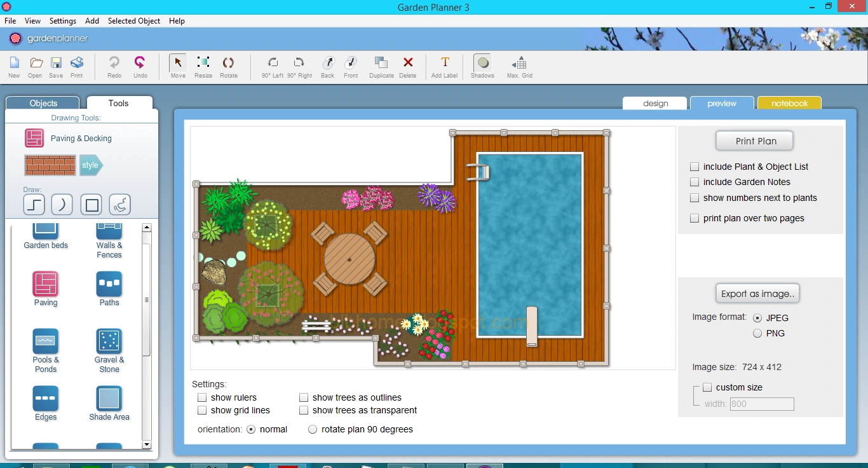Switch to the notebook tab

[x=790, y=103]
